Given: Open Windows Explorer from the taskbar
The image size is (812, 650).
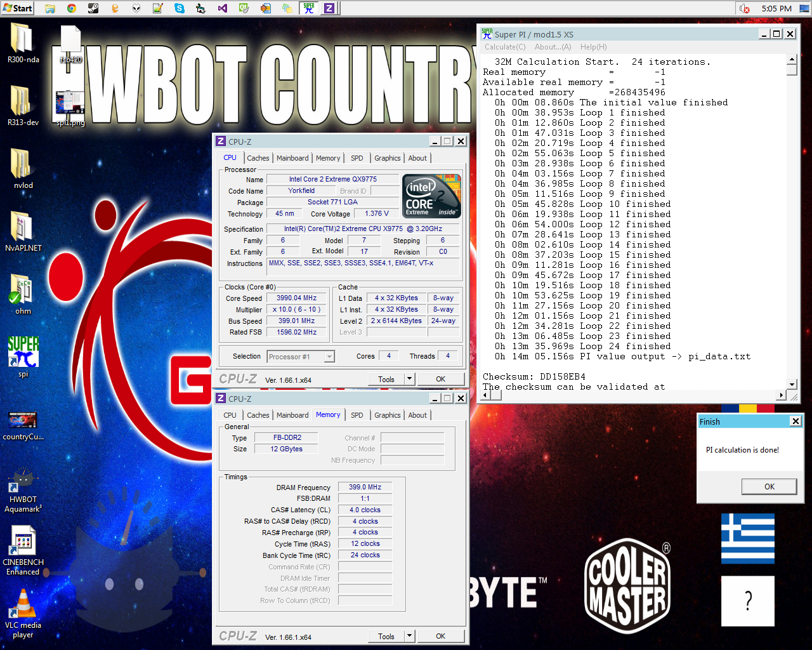Looking at the screenshot, I should pos(50,8).
